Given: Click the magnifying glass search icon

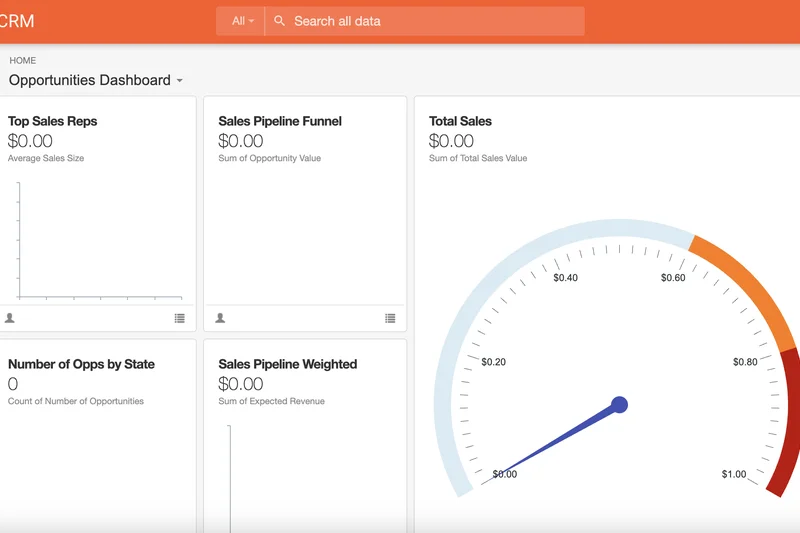Looking at the screenshot, I should coord(280,21).
